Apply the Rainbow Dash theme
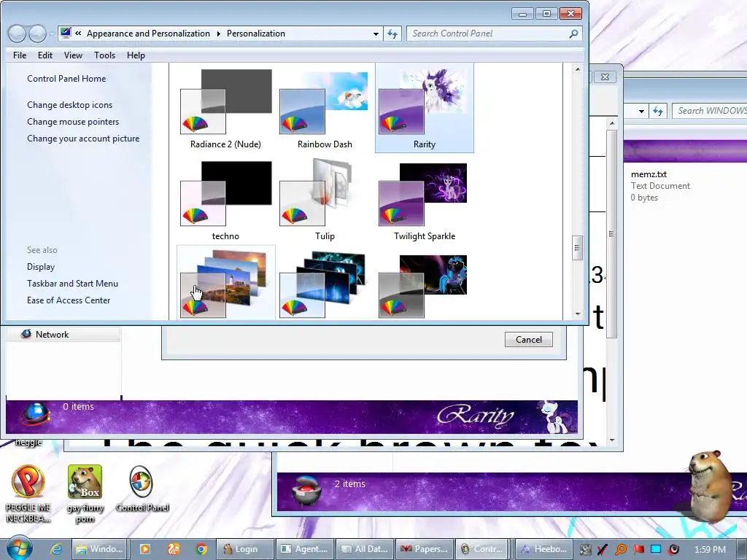Viewport: 747px width, 560px height. point(325,108)
